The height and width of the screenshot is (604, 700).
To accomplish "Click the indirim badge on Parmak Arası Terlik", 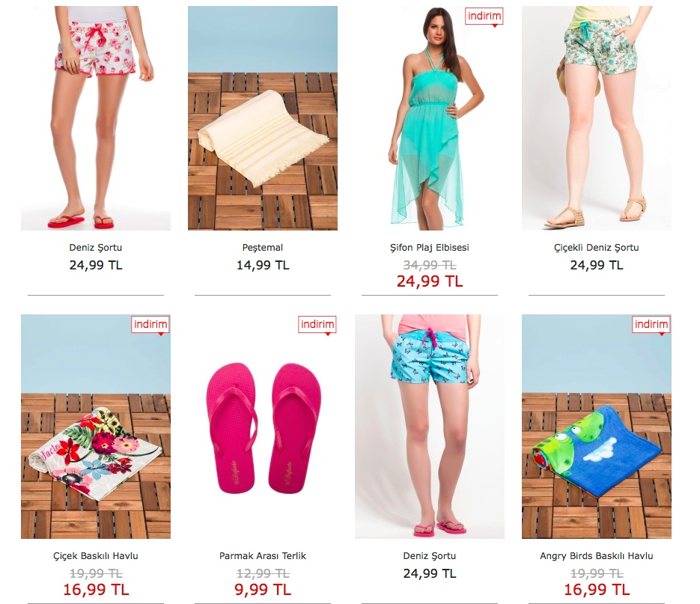I will 317,325.
